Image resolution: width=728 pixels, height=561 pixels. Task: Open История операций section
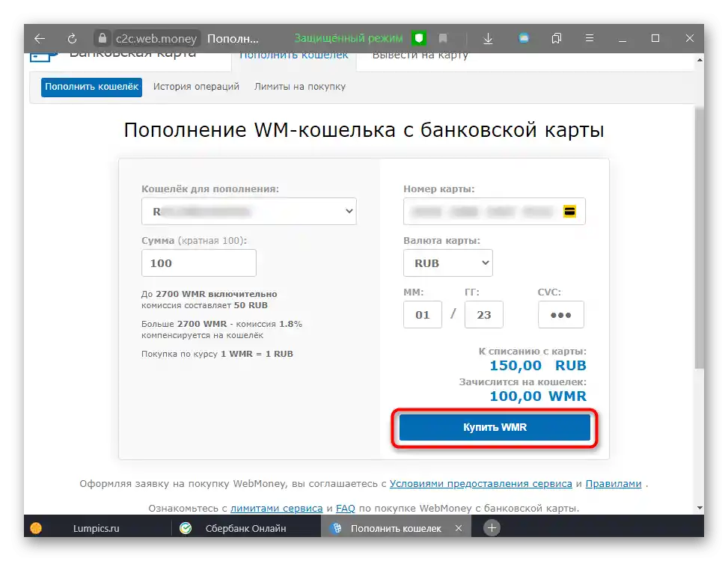pos(196,87)
